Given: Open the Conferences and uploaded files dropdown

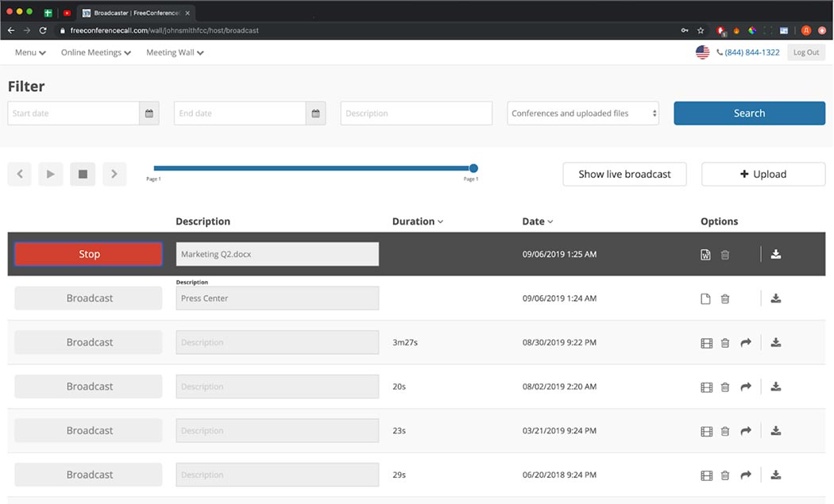Looking at the screenshot, I should [582, 113].
